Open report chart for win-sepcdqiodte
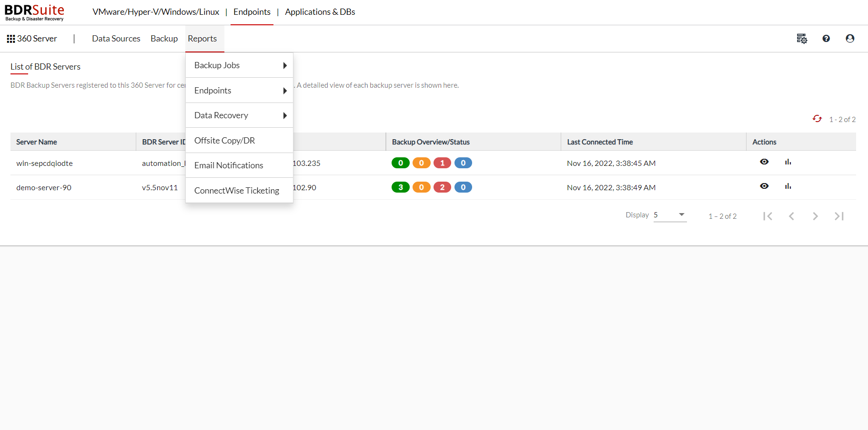Screen dimensions: 868x430 coord(788,162)
